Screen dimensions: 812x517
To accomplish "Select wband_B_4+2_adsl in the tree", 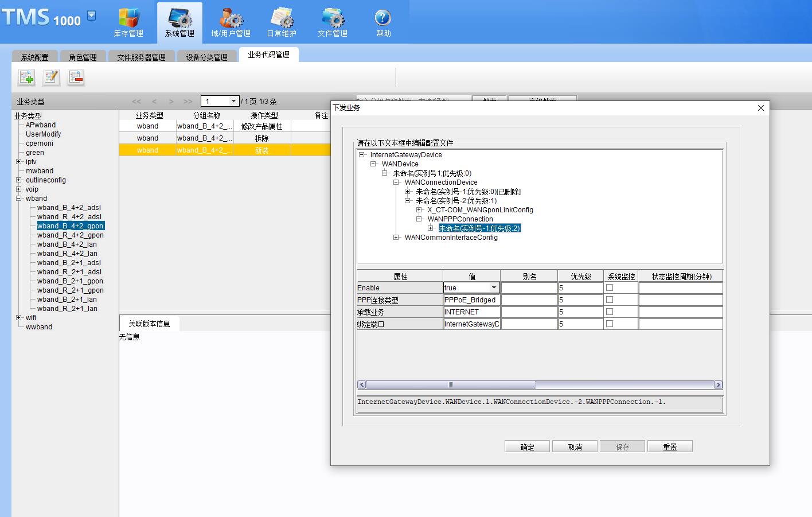I will [x=69, y=208].
